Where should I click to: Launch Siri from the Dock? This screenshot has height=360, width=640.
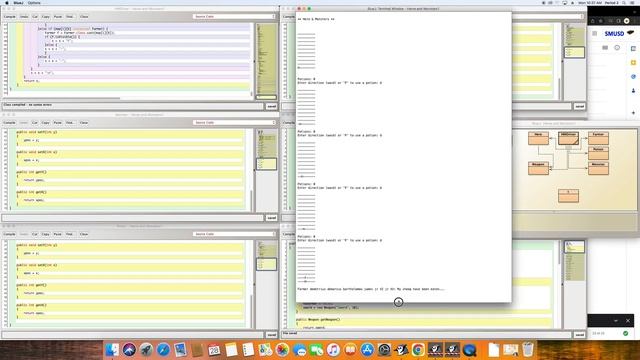click(x=129, y=350)
